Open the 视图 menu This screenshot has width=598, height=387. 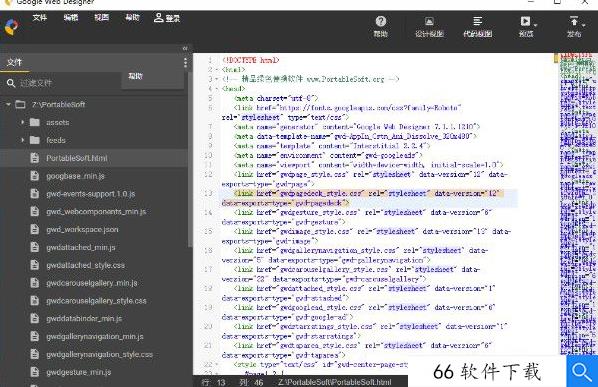(101, 18)
